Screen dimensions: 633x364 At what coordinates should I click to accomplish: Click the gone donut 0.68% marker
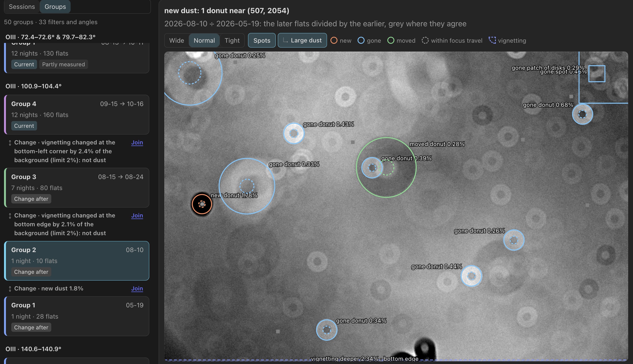point(583,114)
